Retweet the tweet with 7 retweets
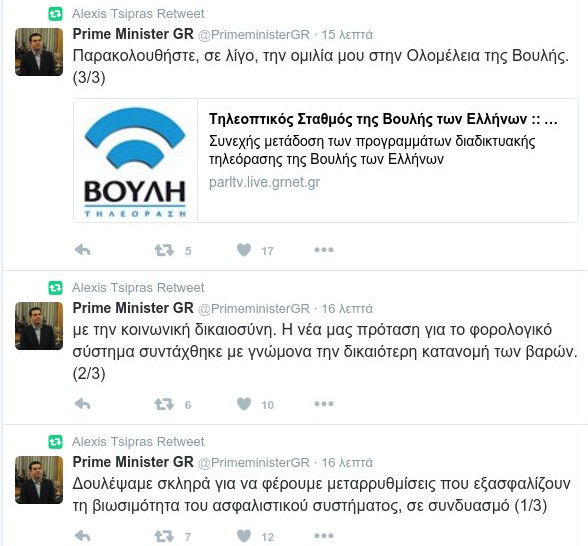 pyautogui.click(x=164, y=536)
